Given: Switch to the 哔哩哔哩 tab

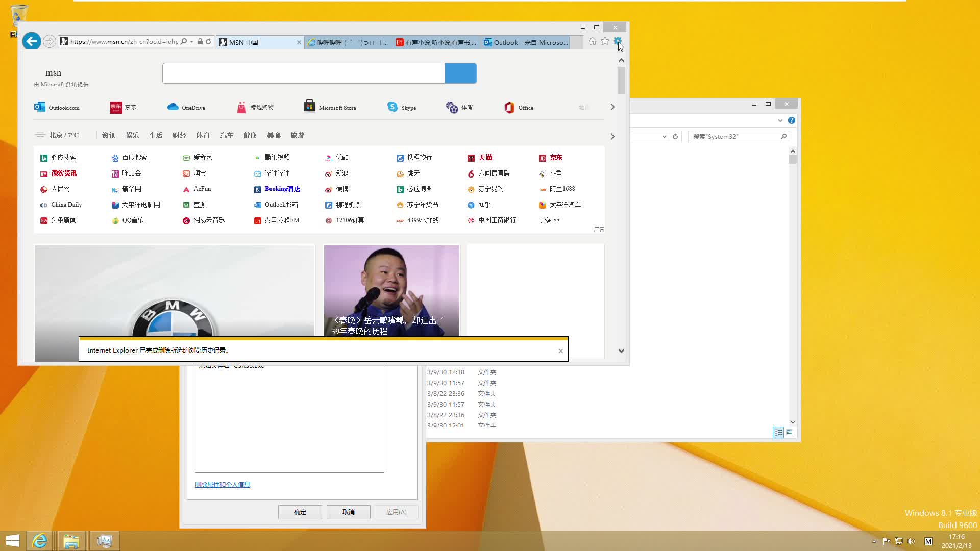Looking at the screenshot, I should pyautogui.click(x=349, y=42).
